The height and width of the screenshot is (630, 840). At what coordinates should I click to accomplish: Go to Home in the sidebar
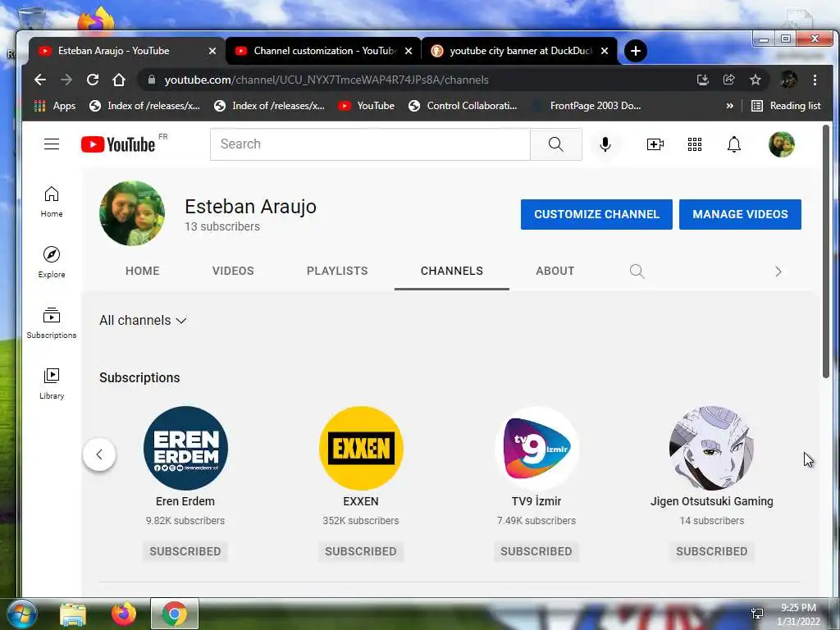pyautogui.click(x=52, y=202)
